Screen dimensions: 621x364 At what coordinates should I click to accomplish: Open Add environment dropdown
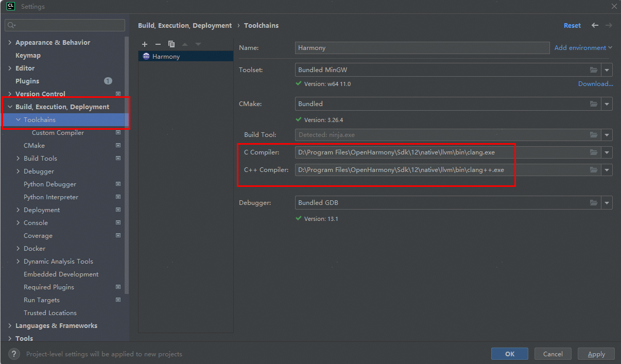pos(583,48)
